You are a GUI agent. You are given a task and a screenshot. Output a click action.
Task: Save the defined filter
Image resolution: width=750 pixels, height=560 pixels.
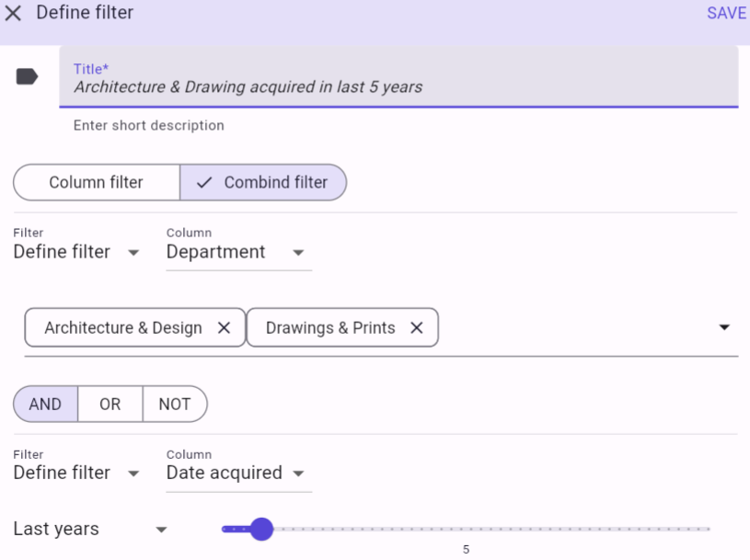point(726,14)
